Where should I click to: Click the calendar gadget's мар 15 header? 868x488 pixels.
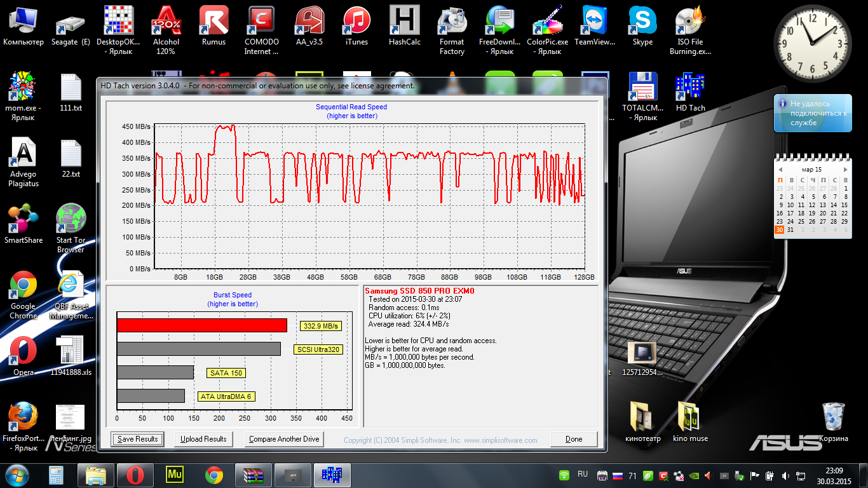811,170
